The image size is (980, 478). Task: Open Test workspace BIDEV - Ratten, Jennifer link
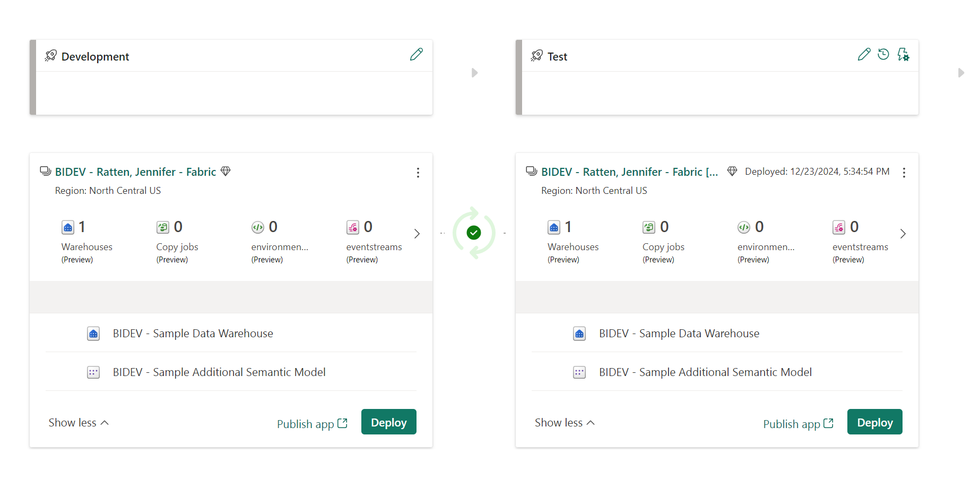tap(629, 172)
